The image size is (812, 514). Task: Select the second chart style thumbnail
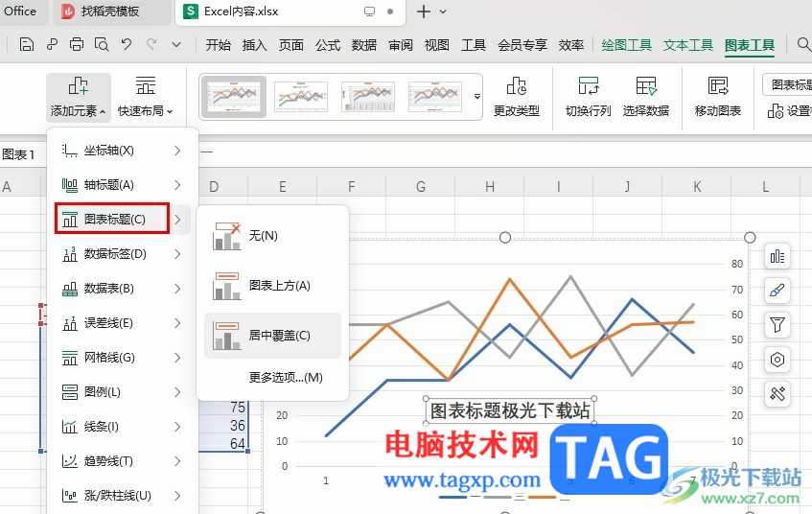click(301, 96)
